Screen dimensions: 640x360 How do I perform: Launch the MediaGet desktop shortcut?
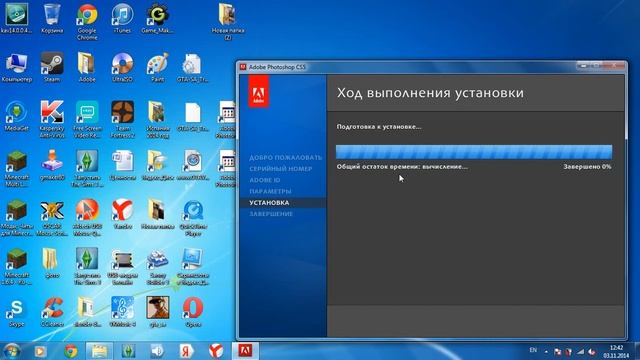[x=17, y=117]
